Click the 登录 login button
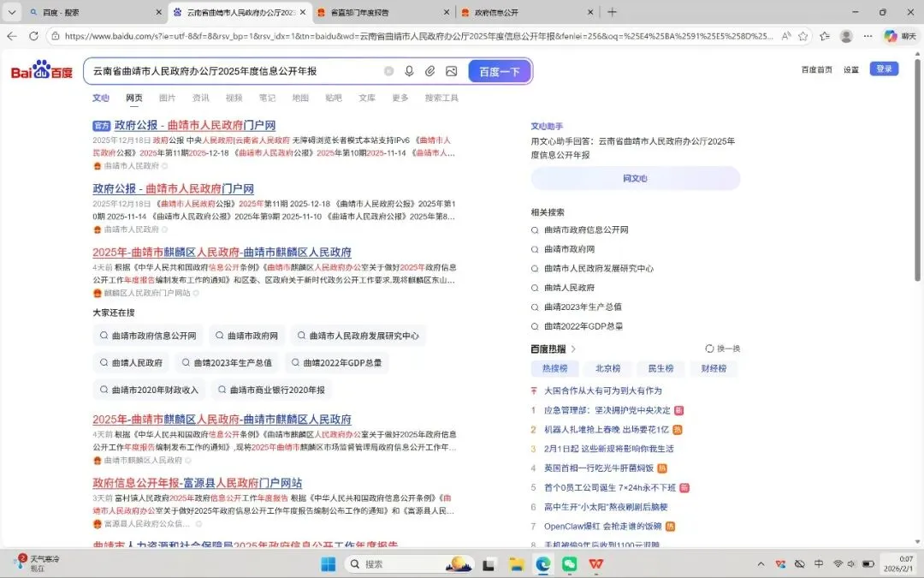Image resolution: width=924 pixels, height=578 pixels. 884,69
